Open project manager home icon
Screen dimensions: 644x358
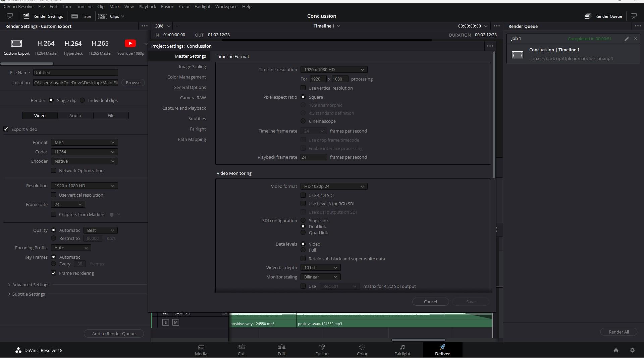(616, 350)
